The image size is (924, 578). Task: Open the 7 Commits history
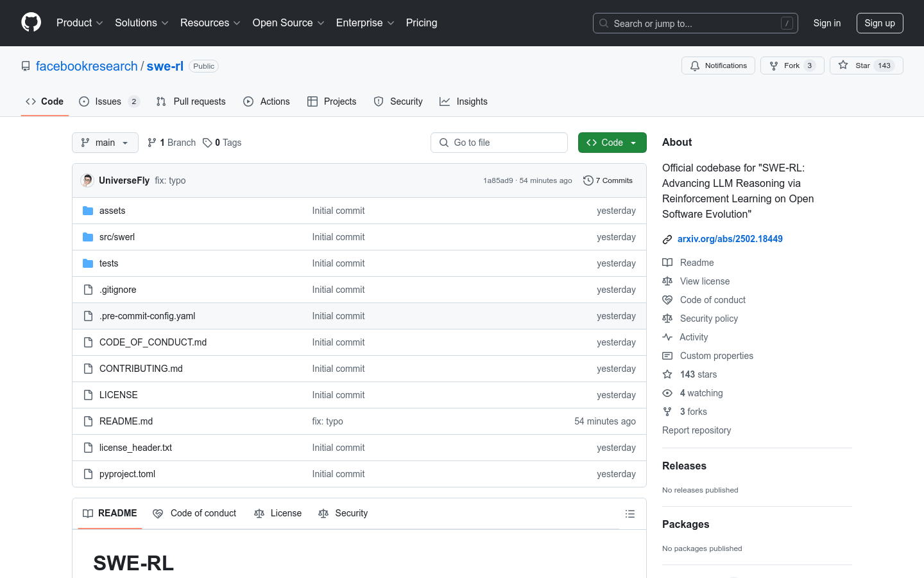pyautogui.click(x=608, y=180)
